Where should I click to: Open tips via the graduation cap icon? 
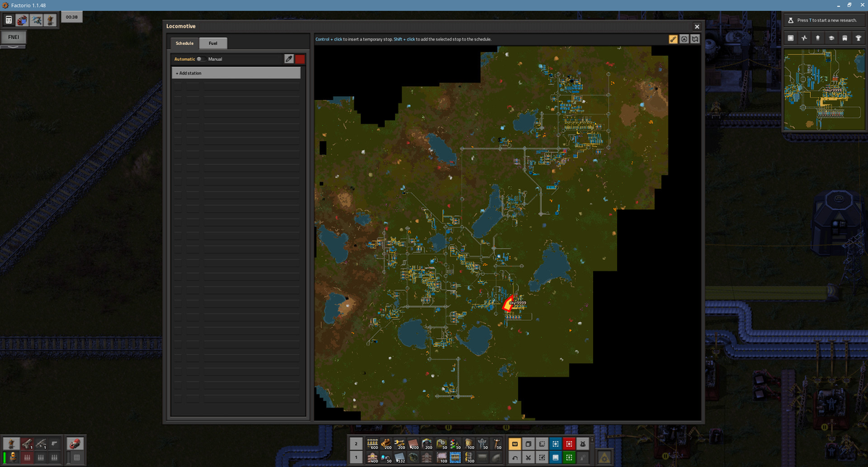click(832, 38)
